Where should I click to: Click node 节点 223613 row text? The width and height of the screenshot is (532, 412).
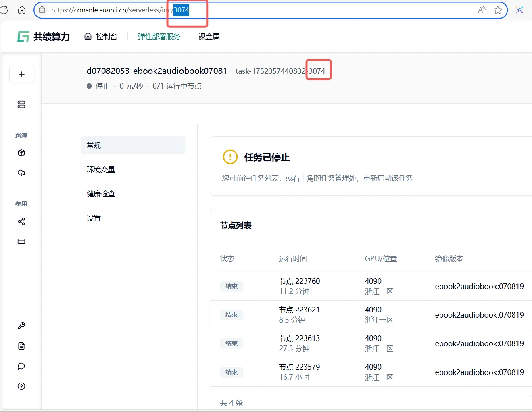(299, 338)
